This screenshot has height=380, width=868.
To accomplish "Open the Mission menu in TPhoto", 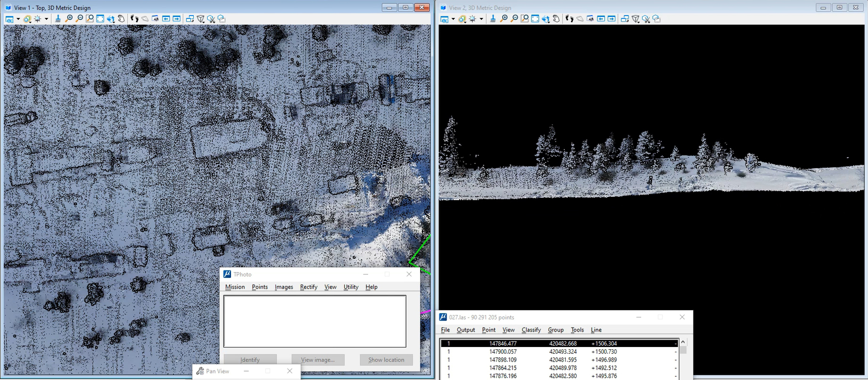I will [235, 287].
